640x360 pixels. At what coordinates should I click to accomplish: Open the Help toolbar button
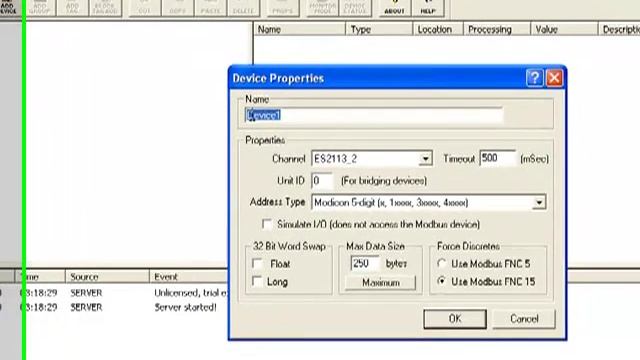point(428,8)
